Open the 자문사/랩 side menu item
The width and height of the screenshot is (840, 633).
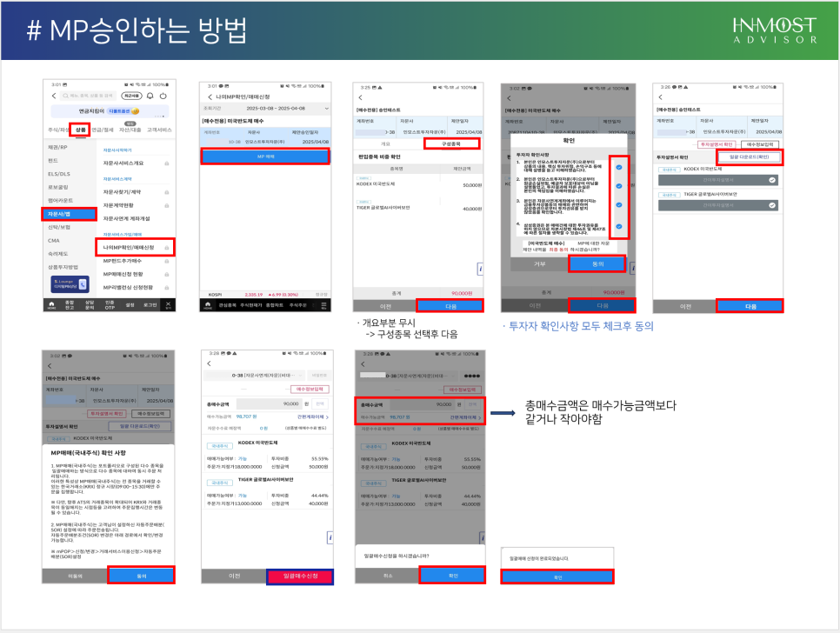point(69,214)
